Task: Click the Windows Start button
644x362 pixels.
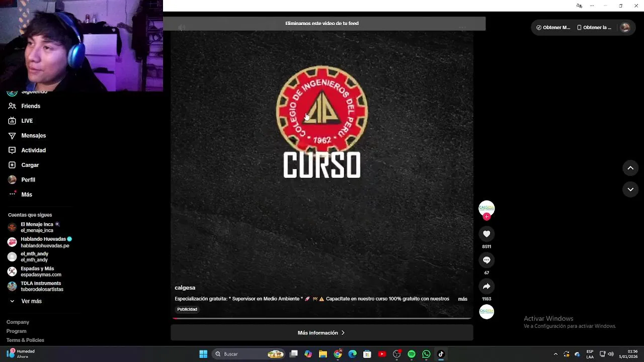Action: pyautogui.click(x=203, y=354)
